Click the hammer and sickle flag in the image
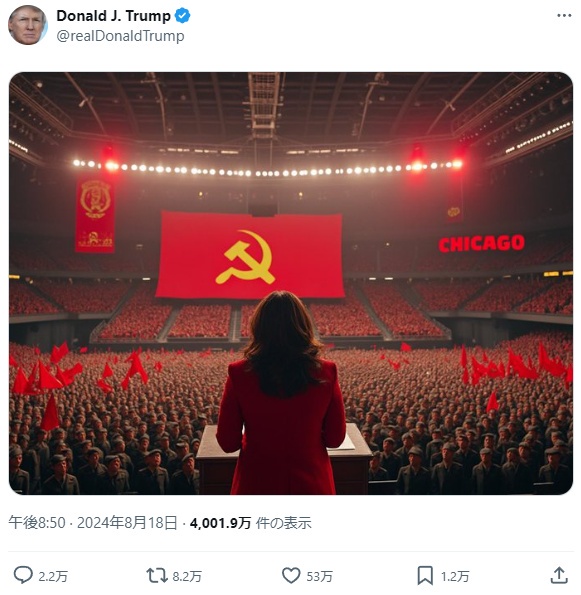 (x=250, y=255)
